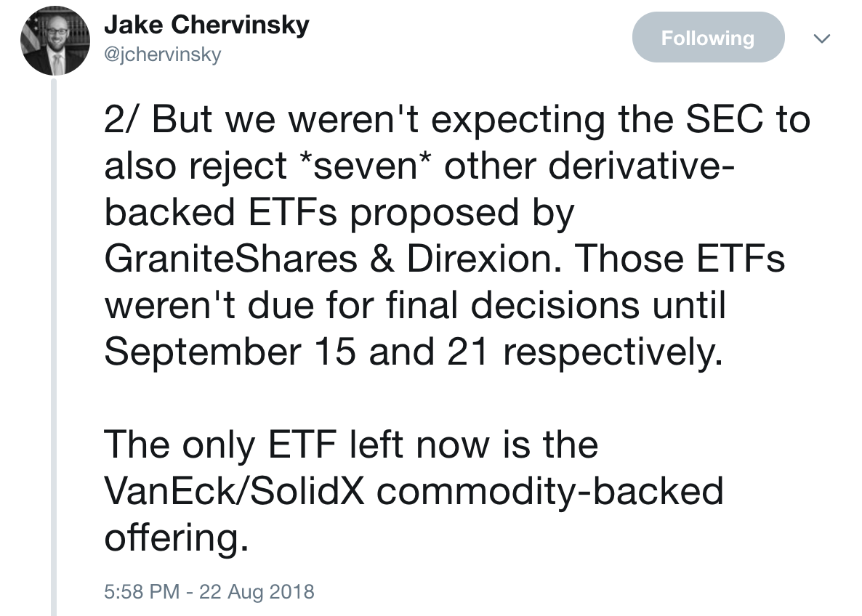
Task: Click the word "offering." ending the tweet
Action: 177,538
